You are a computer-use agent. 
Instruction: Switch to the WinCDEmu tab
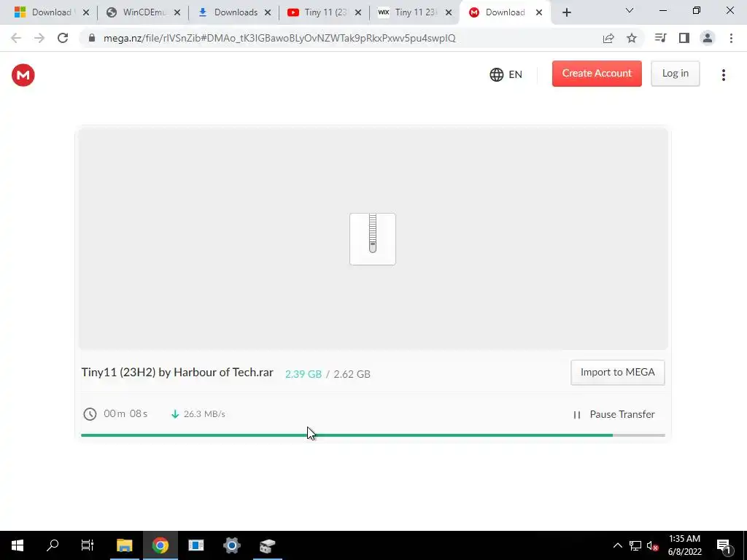(x=136, y=12)
